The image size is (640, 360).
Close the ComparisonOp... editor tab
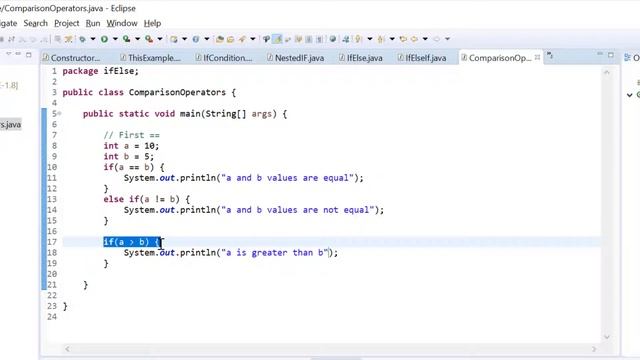(x=537, y=58)
